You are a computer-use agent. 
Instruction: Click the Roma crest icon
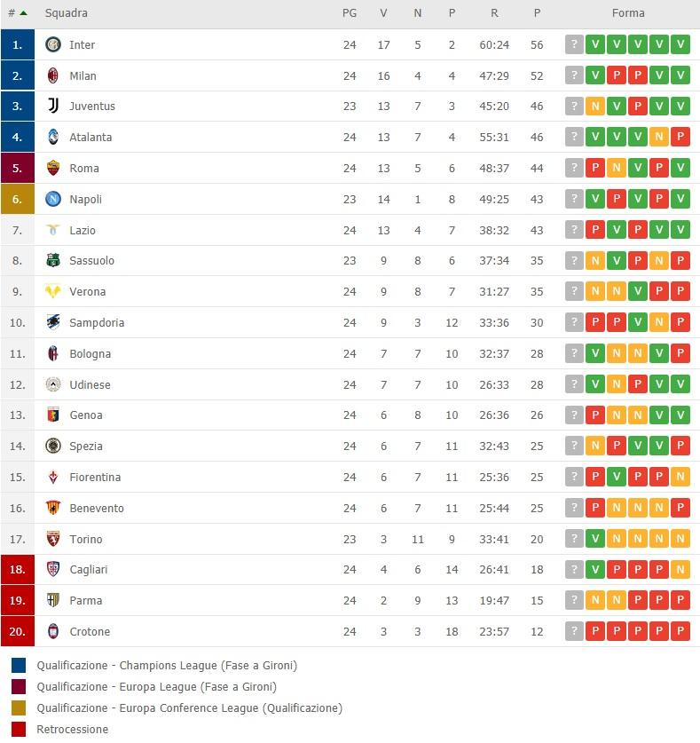click(53, 168)
